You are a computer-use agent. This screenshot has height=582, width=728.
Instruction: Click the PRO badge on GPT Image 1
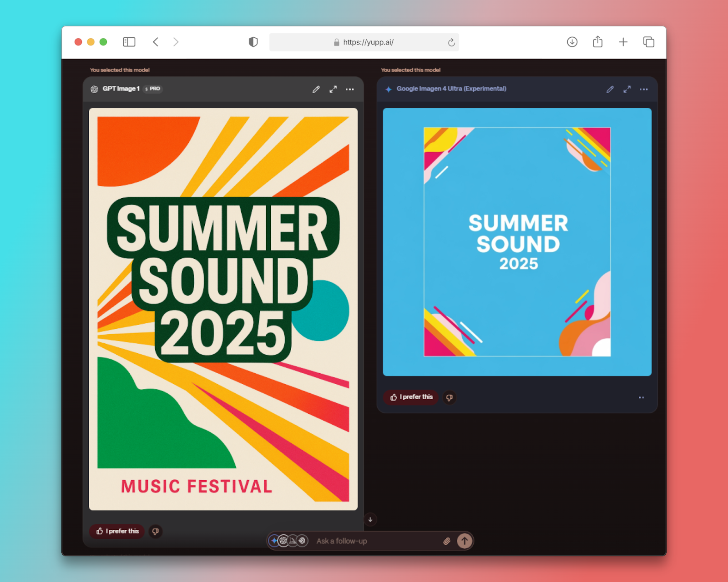(x=153, y=89)
